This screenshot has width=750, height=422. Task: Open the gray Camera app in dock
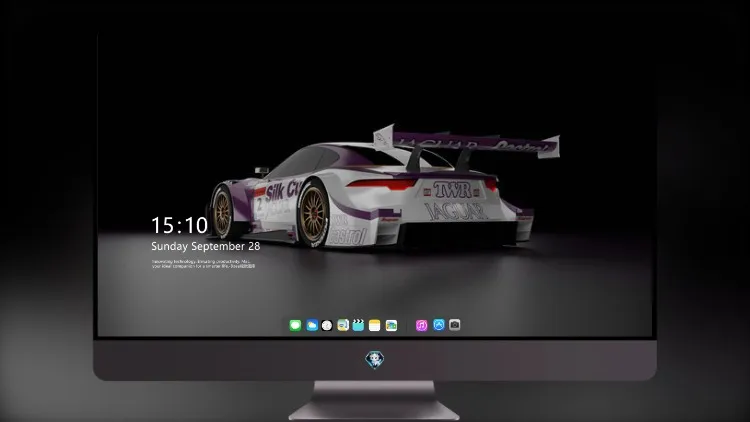(454, 325)
